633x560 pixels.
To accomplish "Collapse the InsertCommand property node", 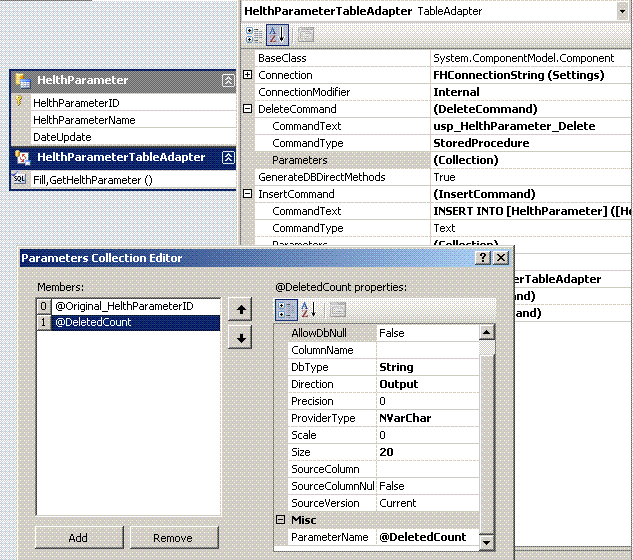I will pos(247,194).
